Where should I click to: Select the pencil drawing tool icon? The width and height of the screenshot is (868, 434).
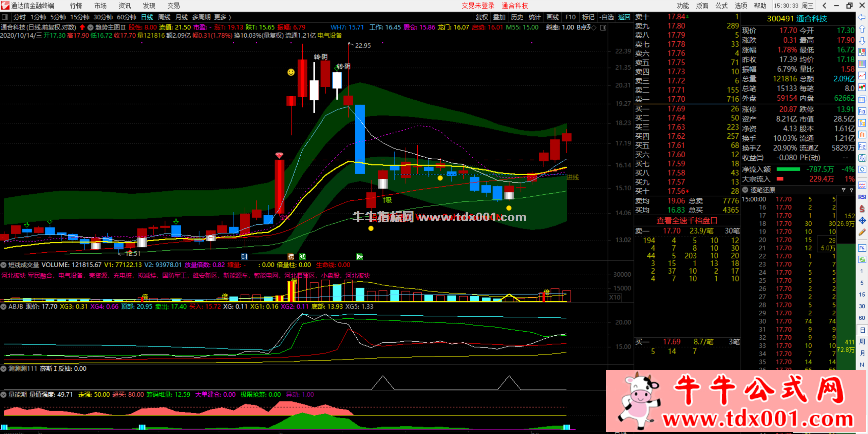[862, 232]
